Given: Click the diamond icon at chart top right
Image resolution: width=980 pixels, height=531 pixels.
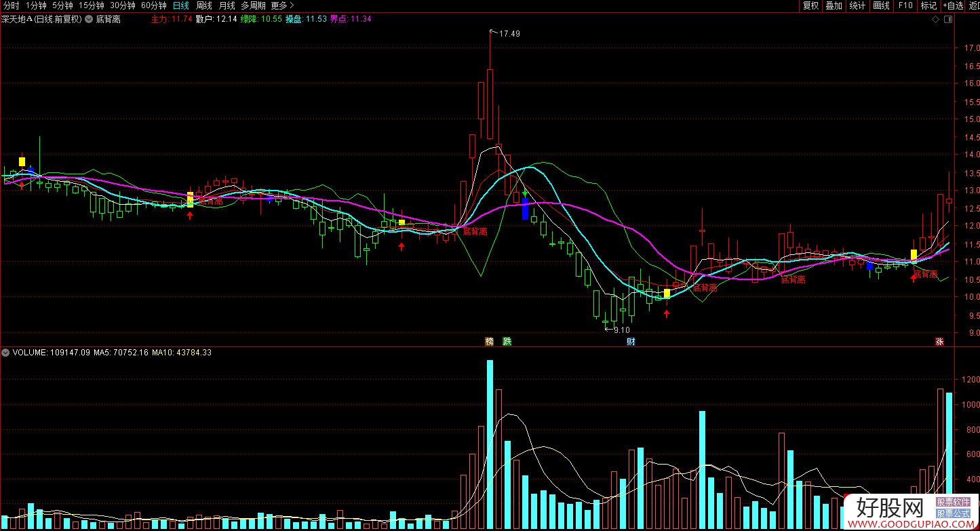Looking at the screenshot, I should tap(936, 20).
